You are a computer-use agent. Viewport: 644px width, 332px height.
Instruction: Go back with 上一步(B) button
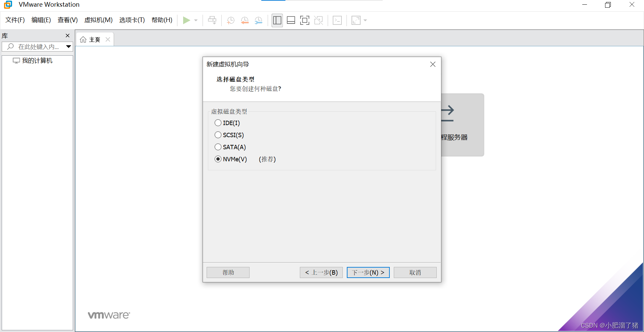pos(321,273)
